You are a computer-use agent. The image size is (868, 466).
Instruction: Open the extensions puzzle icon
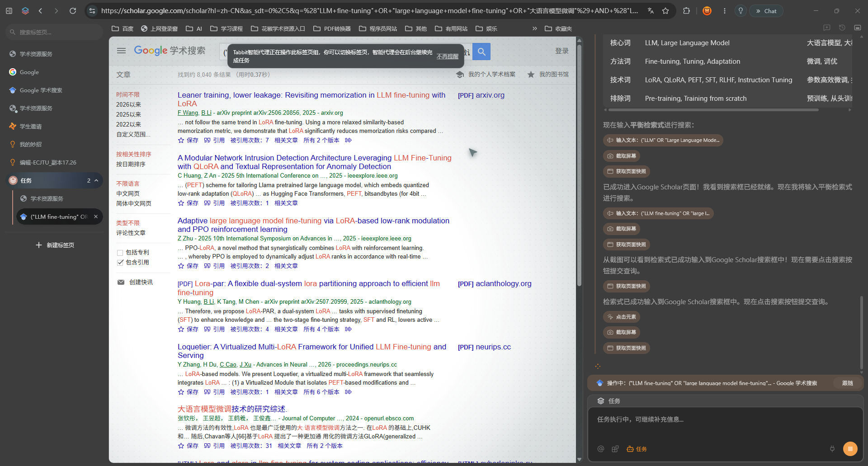point(686,11)
